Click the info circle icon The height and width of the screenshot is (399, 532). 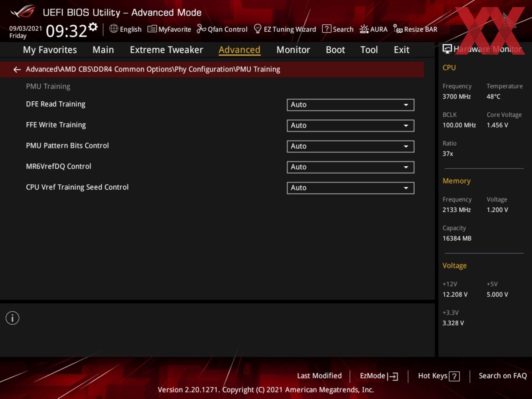[13, 318]
